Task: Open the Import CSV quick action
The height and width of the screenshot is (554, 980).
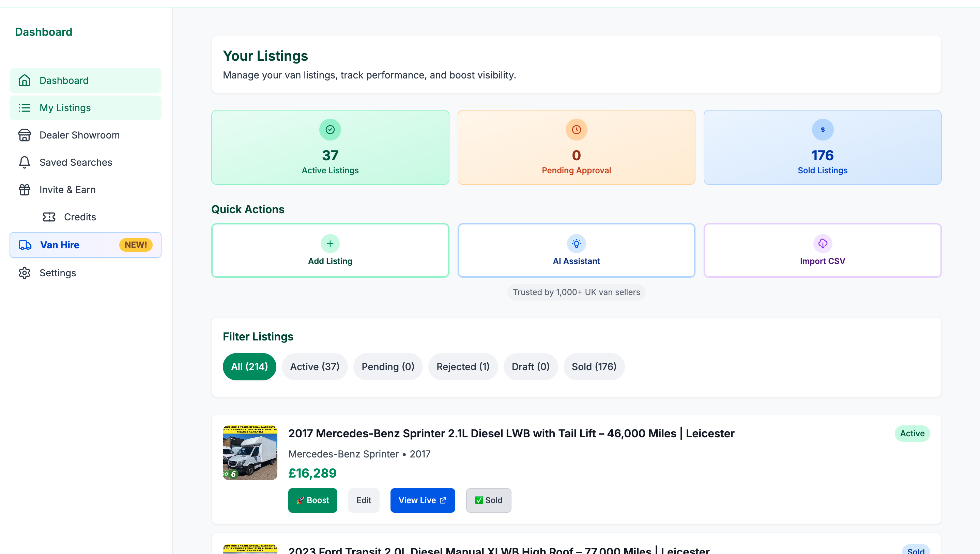Action: pyautogui.click(x=822, y=250)
